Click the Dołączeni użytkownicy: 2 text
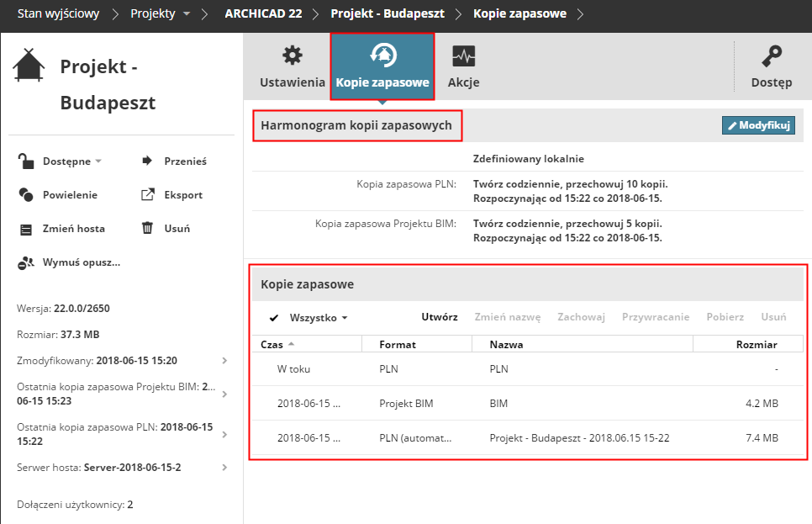812x524 pixels. [x=75, y=505]
